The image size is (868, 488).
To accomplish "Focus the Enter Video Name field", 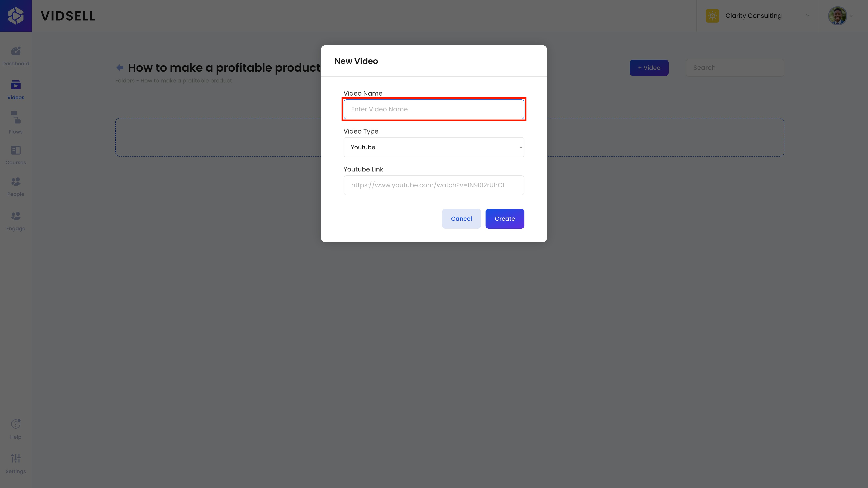I will tap(434, 109).
